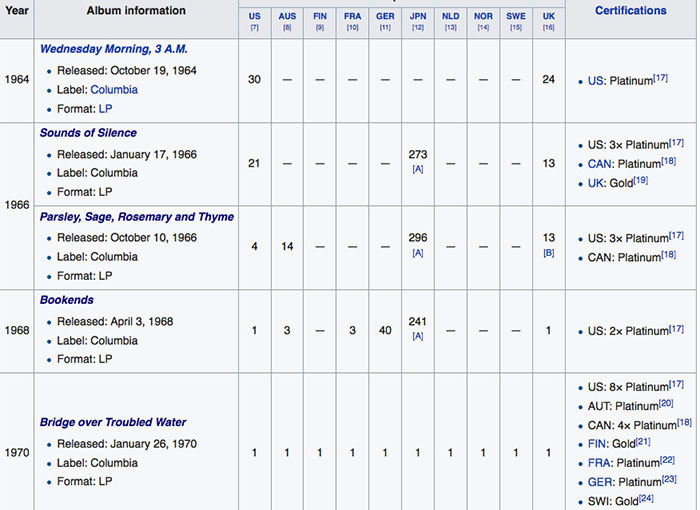Open reference [13] under NLD header
Viewport: 700px width, 510px height.
click(450, 28)
